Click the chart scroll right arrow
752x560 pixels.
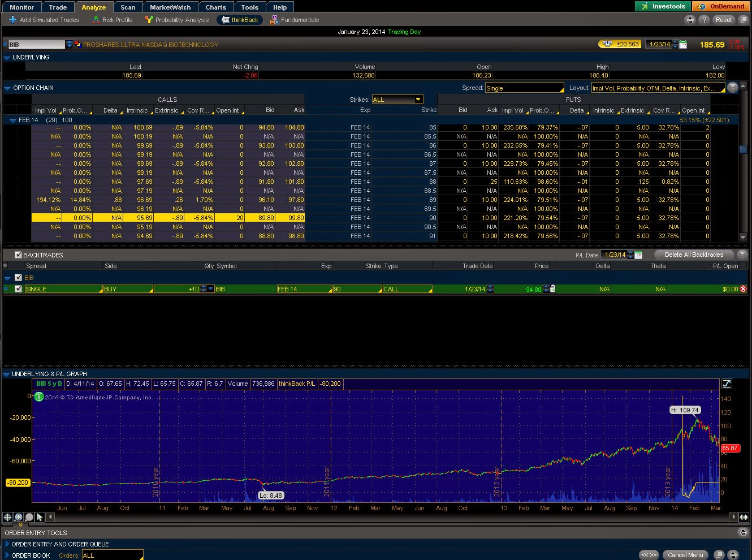click(x=734, y=517)
